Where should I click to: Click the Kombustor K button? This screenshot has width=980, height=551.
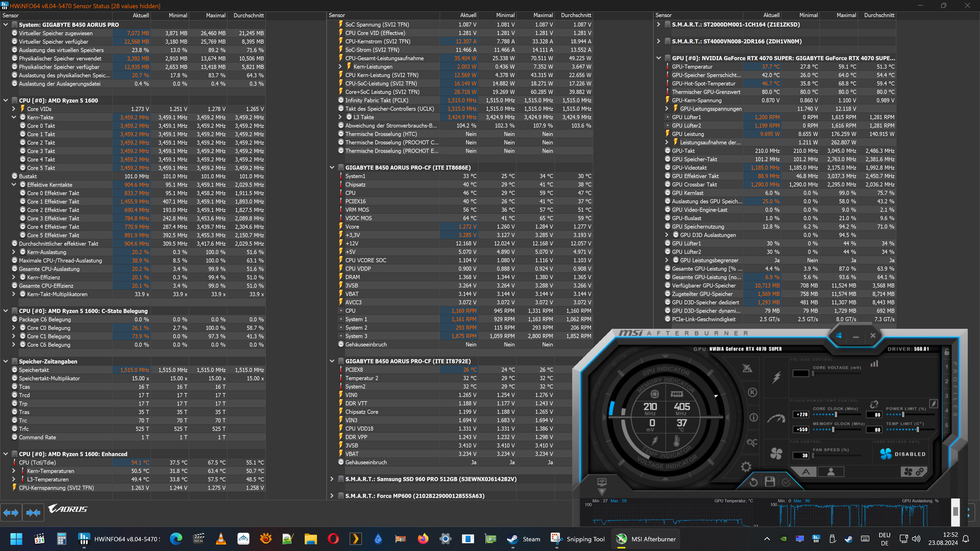click(752, 392)
